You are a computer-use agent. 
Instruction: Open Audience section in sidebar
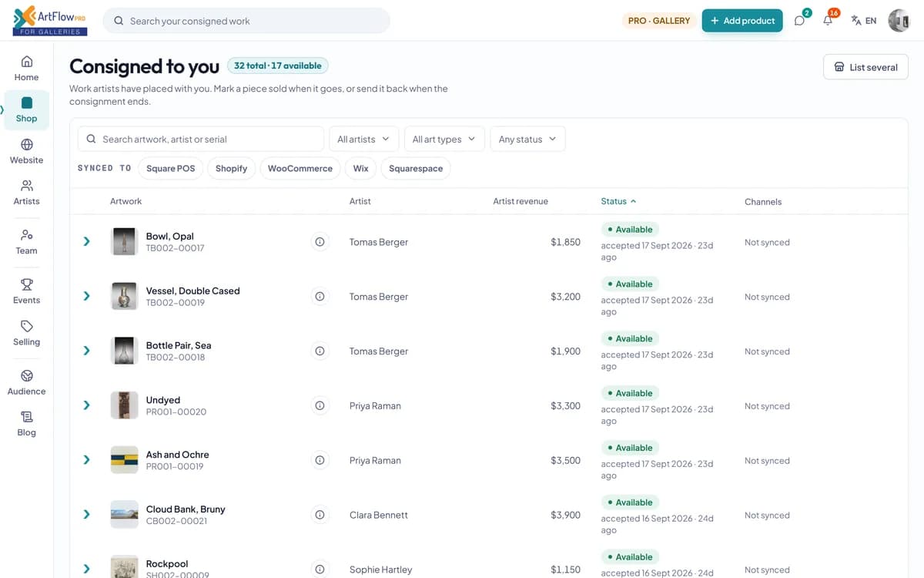tap(27, 382)
